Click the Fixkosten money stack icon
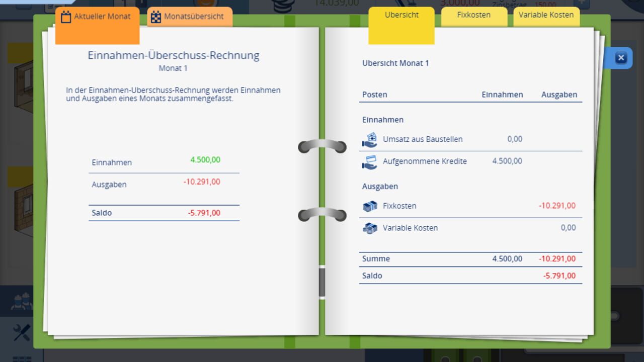The width and height of the screenshot is (644, 362). 370,206
